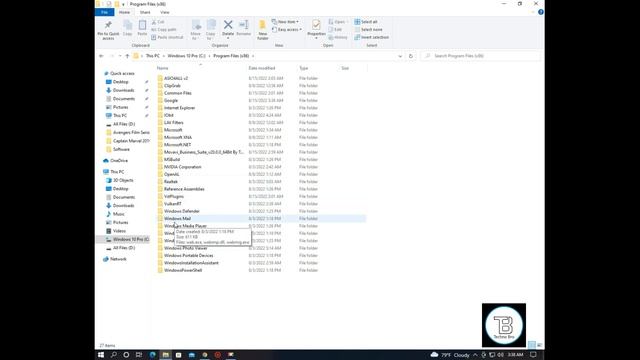
Task: Switch to large icons view in status bar
Action: point(539,345)
